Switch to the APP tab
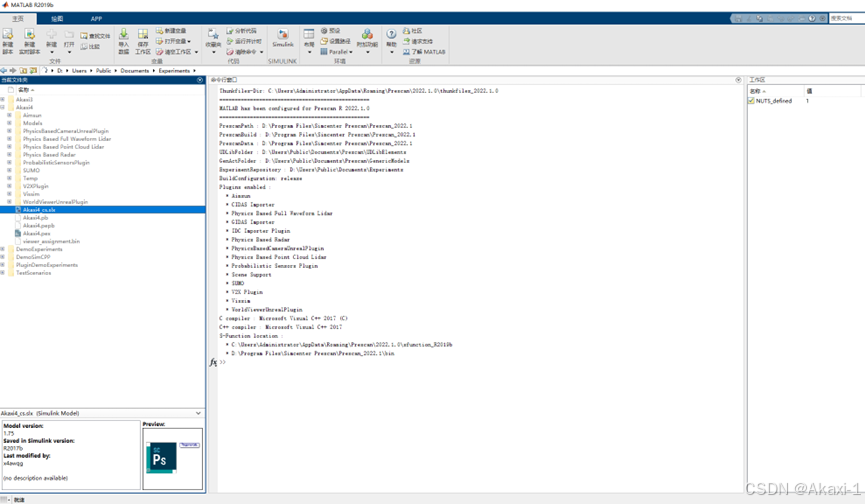Viewport: 865px width, 504px height. pos(97,19)
